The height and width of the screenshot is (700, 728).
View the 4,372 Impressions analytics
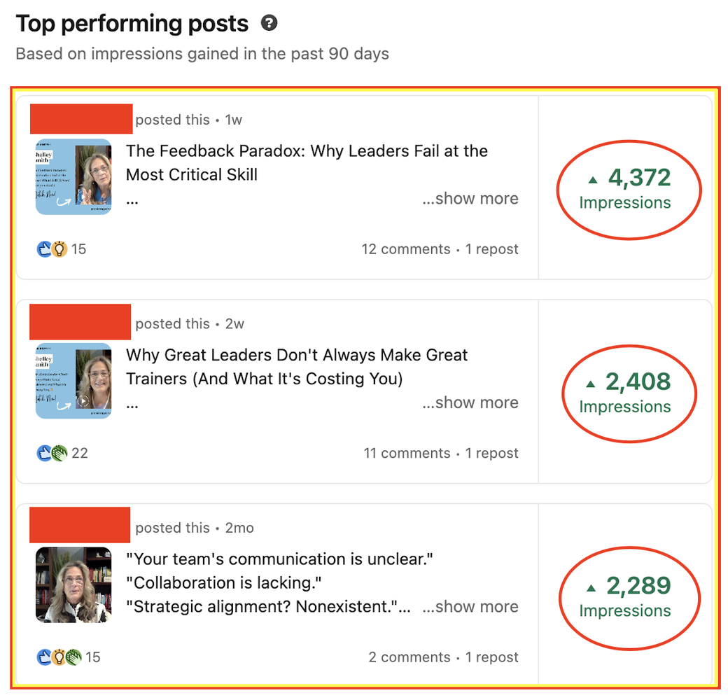[x=625, y=190]
